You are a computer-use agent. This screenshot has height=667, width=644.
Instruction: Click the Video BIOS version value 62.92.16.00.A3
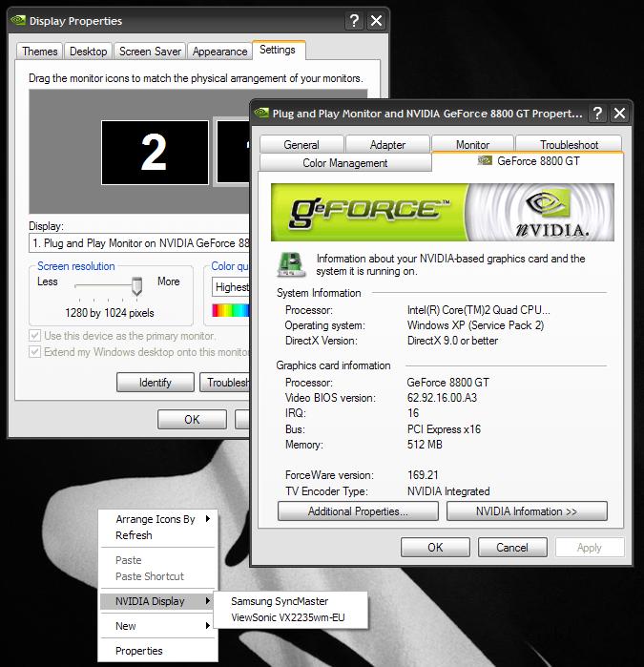(x=442, y=397)
